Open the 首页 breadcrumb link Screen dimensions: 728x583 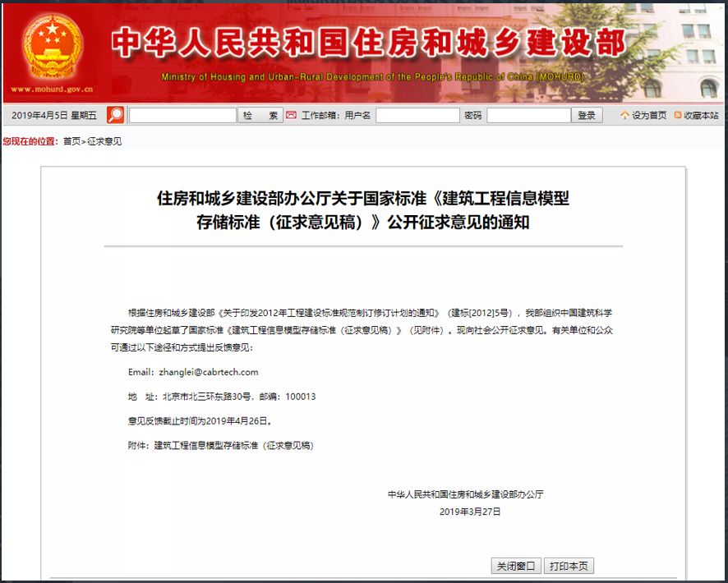click(71, 141)
